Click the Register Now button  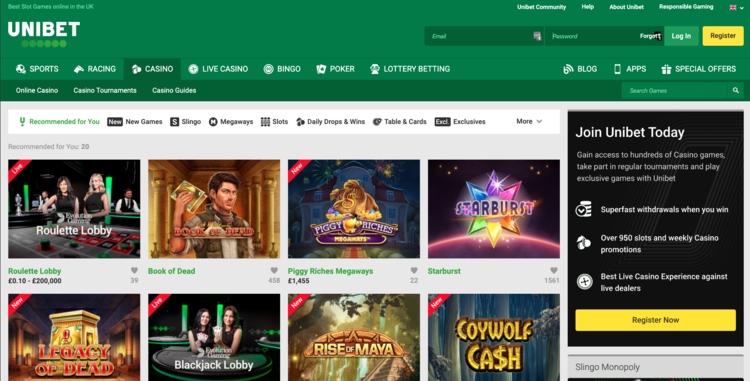[x=655, y=320]
